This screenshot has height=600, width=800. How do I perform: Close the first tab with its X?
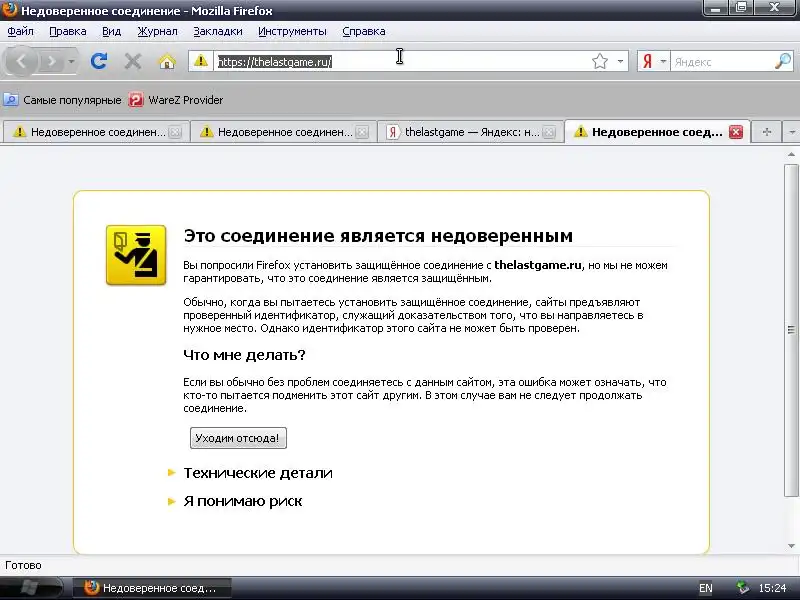(175, 132)
